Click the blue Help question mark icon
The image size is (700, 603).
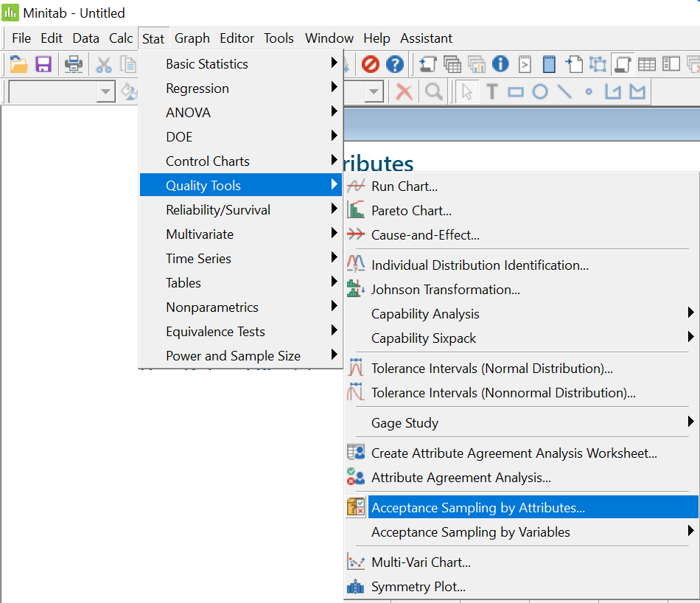[395, 64]
